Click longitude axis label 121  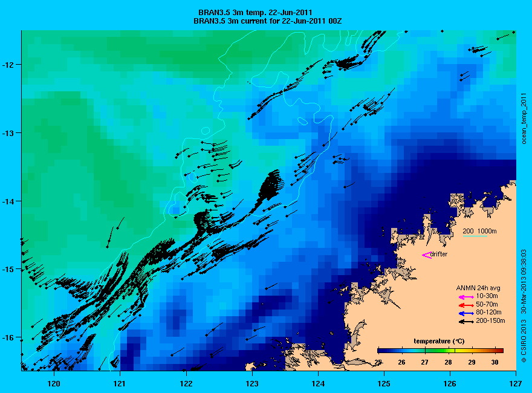[120, 384]
